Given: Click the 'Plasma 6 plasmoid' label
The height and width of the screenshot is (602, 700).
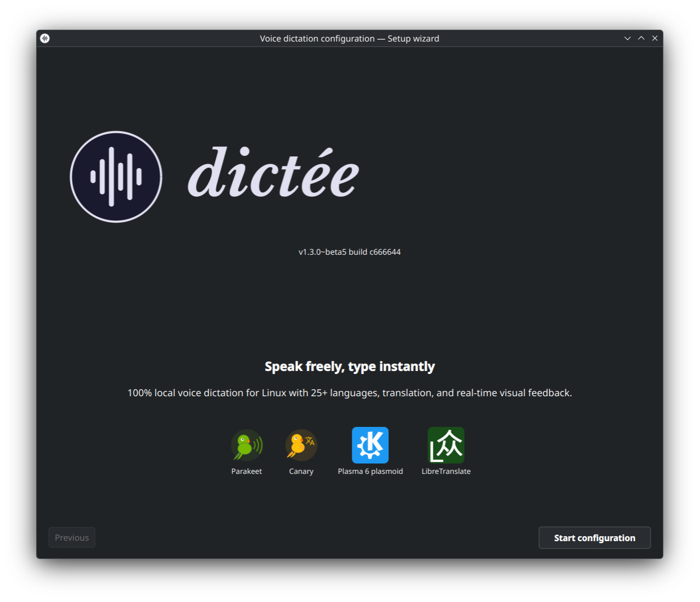Looking at the screenshot, I should click(x=371, y=471).
